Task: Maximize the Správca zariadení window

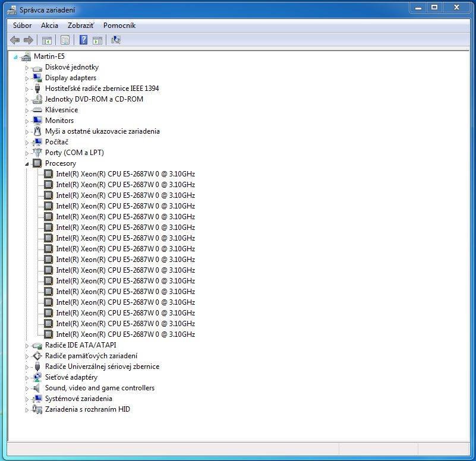Action: tap(434, 8)
